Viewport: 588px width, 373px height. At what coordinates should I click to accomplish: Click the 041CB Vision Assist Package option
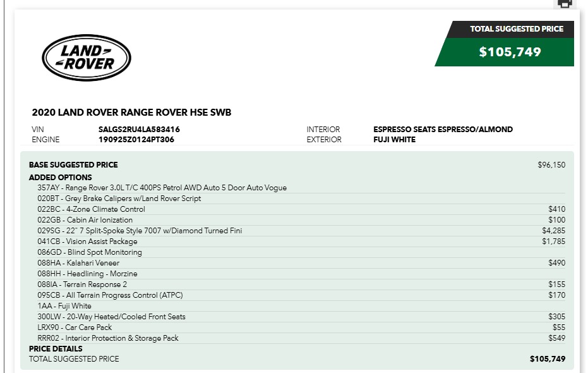(87, 242)
